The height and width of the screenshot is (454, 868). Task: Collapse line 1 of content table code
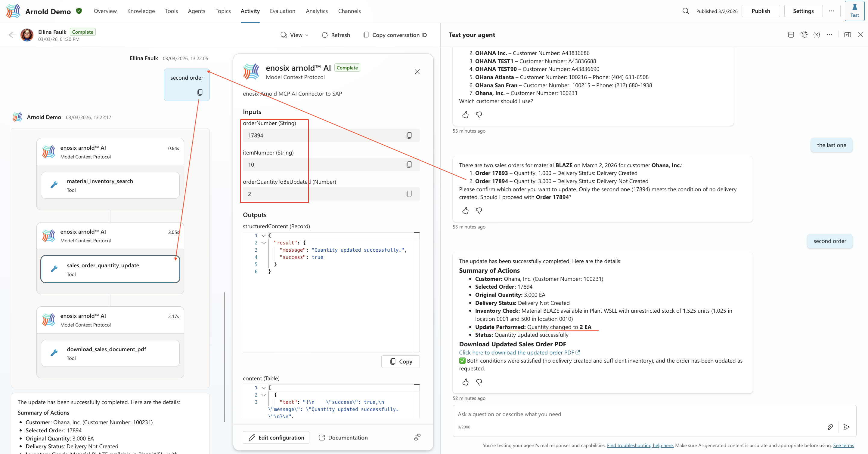[264, 388]
